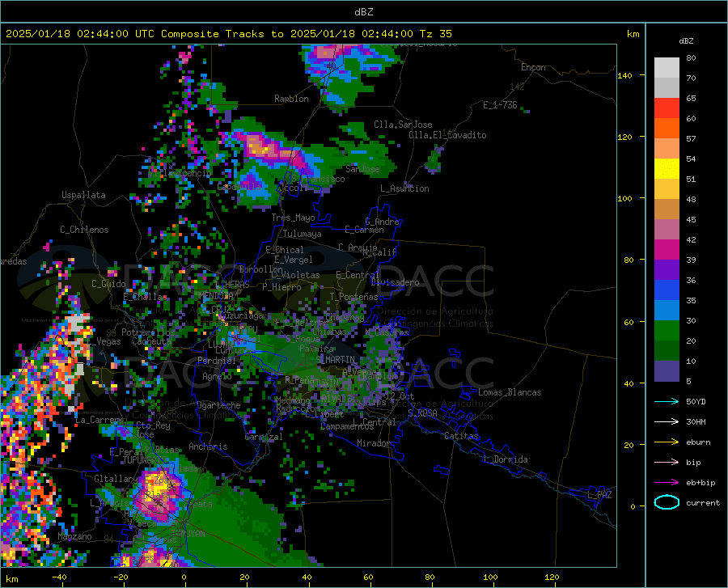The image size is (728, 588).
Task: Click the dBZ label above color scale
Action: pyautogui.click(x=686, y=40)
